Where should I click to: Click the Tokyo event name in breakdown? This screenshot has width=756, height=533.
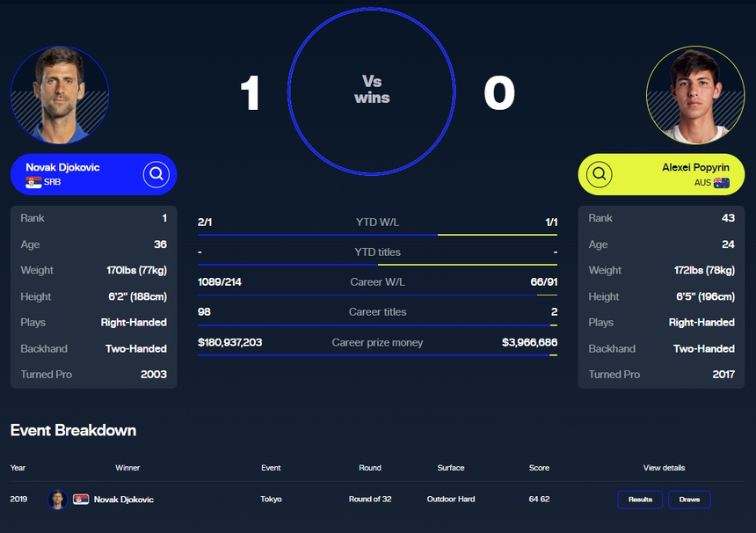[x=271, y=500]
